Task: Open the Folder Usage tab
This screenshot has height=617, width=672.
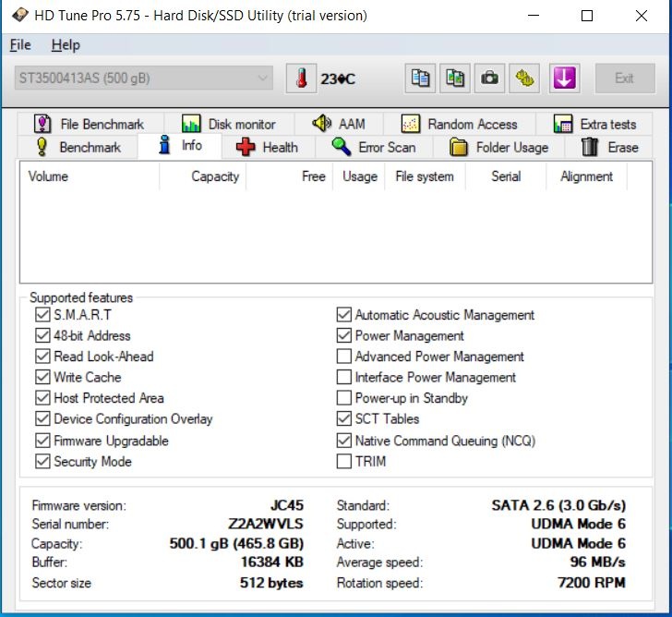Action: coord(498,147)
